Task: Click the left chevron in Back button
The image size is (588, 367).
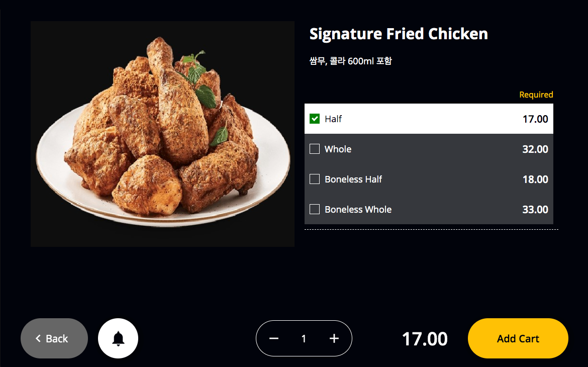Action: (38, 338)
